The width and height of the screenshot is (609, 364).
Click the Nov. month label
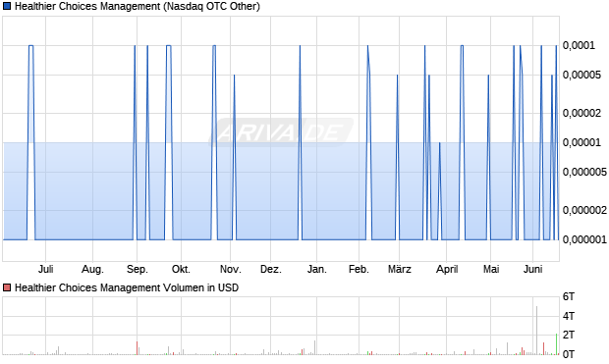click(x=230, y=269)
